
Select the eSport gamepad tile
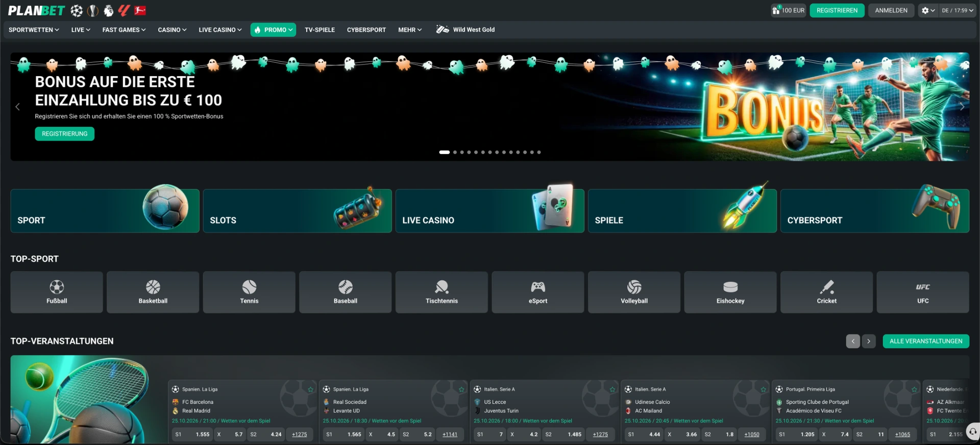538,292
